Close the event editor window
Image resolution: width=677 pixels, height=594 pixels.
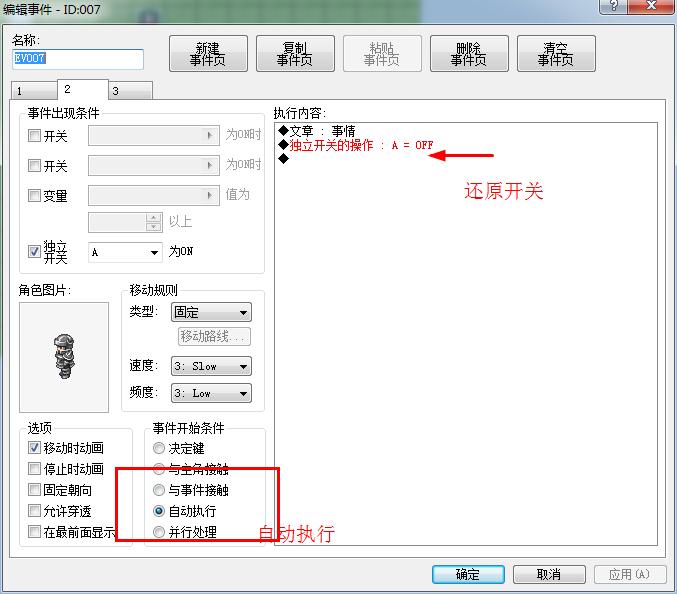coord(651,6)
